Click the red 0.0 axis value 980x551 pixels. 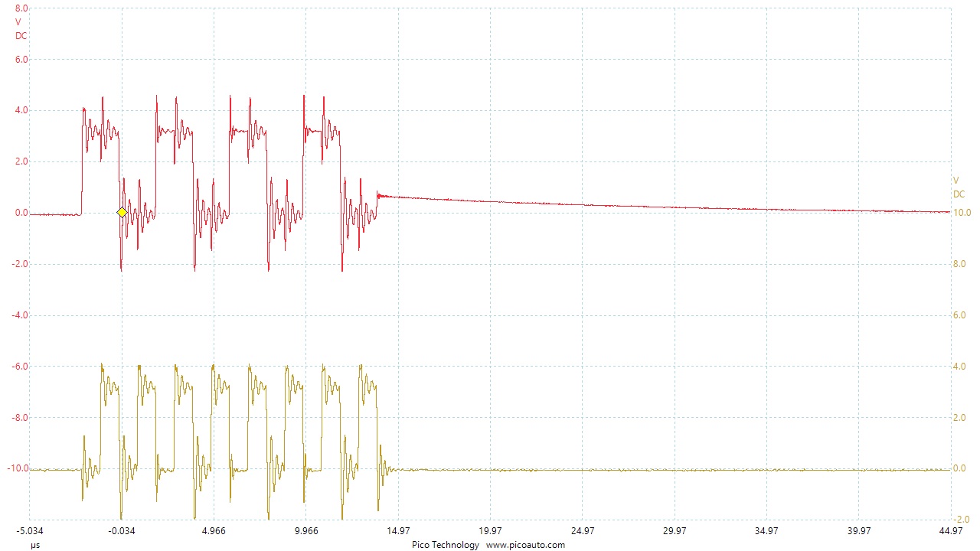[x=21, y=213]
